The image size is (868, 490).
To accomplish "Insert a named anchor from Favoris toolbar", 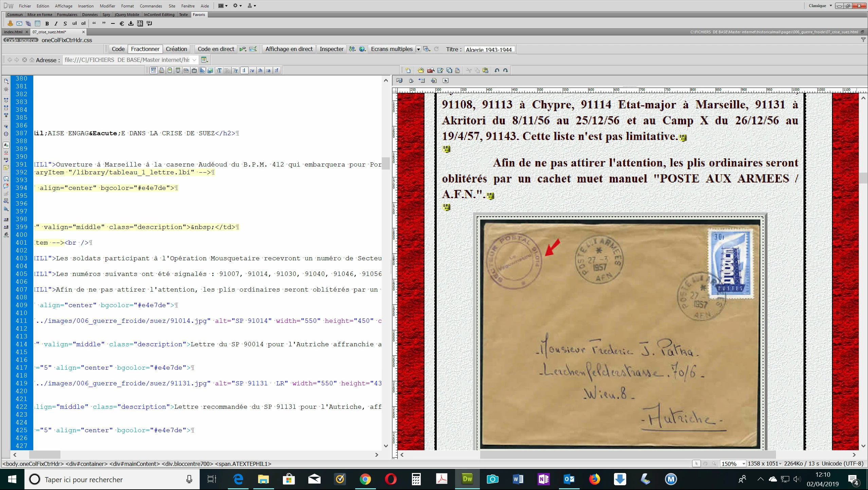I will point(10,23).
